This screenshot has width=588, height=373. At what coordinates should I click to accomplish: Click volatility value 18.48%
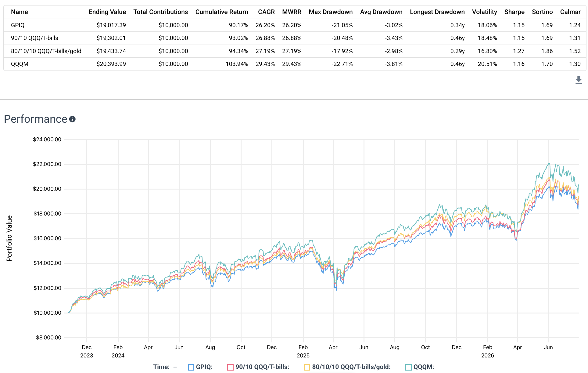click(487, 38)
